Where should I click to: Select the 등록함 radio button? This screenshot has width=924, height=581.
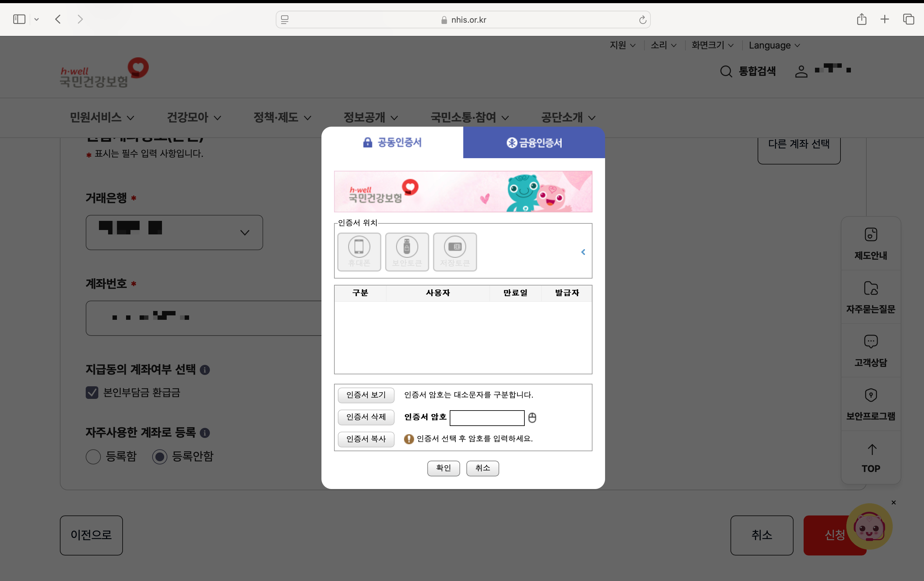click(93, 456)
